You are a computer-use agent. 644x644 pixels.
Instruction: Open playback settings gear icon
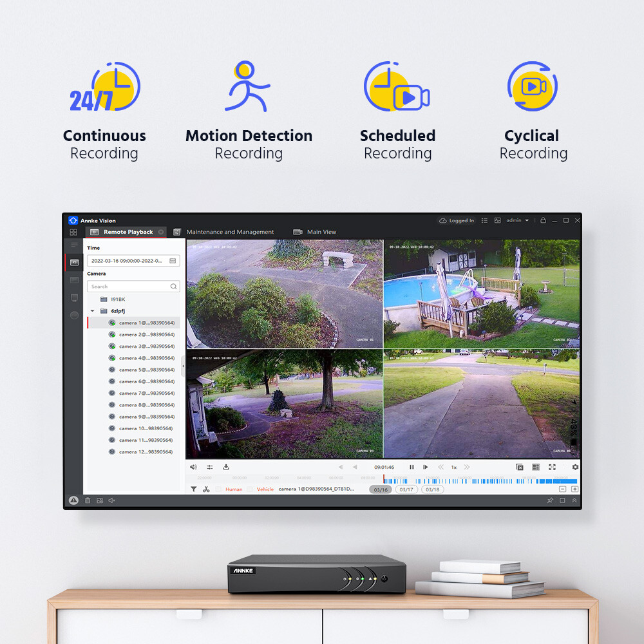point(575,467)
